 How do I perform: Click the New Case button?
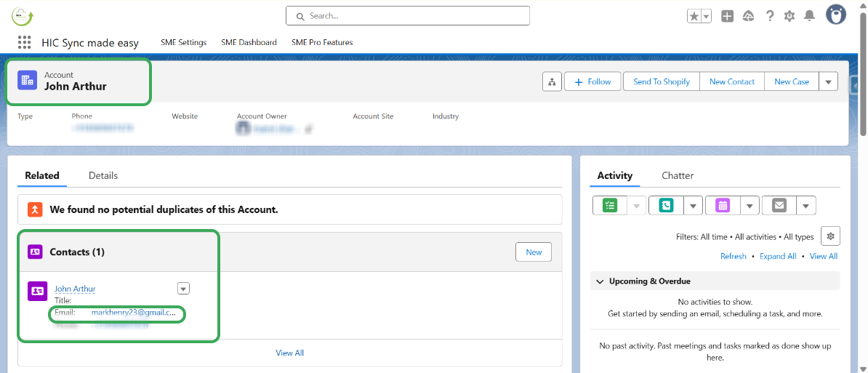click(x=792, y=81)
